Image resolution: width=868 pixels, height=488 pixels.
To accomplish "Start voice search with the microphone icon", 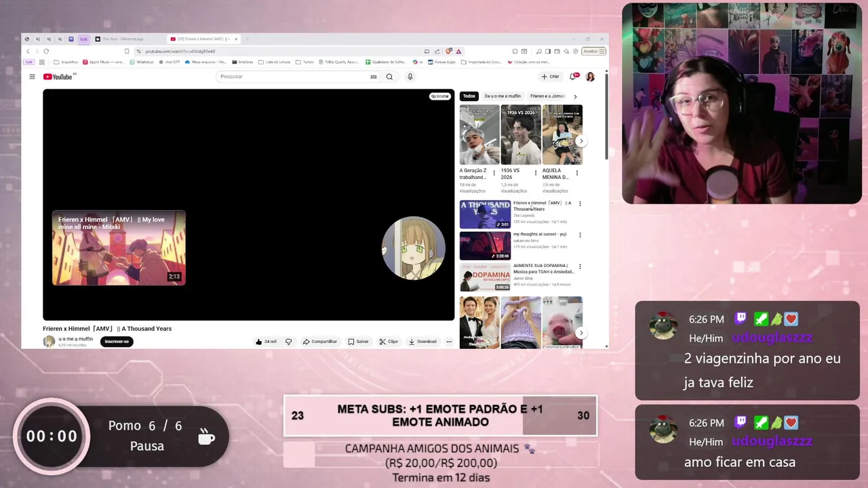I will click(x=410, y=77).
